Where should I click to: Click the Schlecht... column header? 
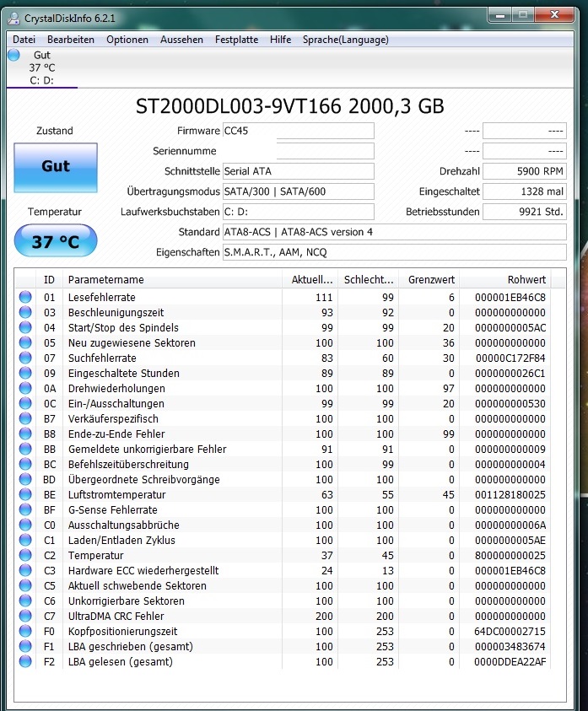point(368,280)
